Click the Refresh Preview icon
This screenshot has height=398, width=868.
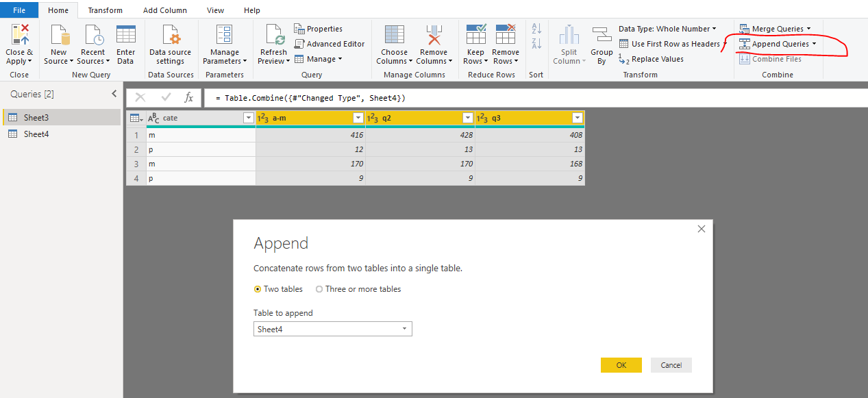[274, 34]
